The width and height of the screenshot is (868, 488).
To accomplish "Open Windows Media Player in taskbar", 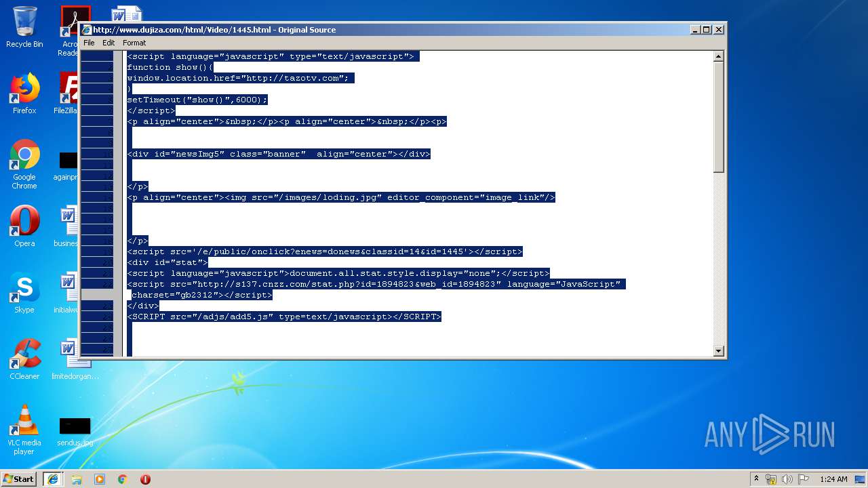I will pyautogui.click(x=100, y=479).
